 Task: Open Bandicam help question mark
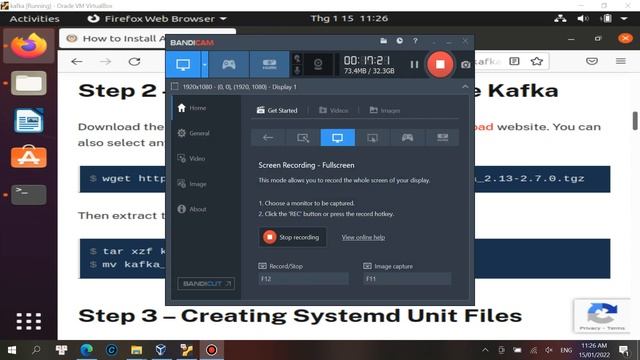[415, 41]
